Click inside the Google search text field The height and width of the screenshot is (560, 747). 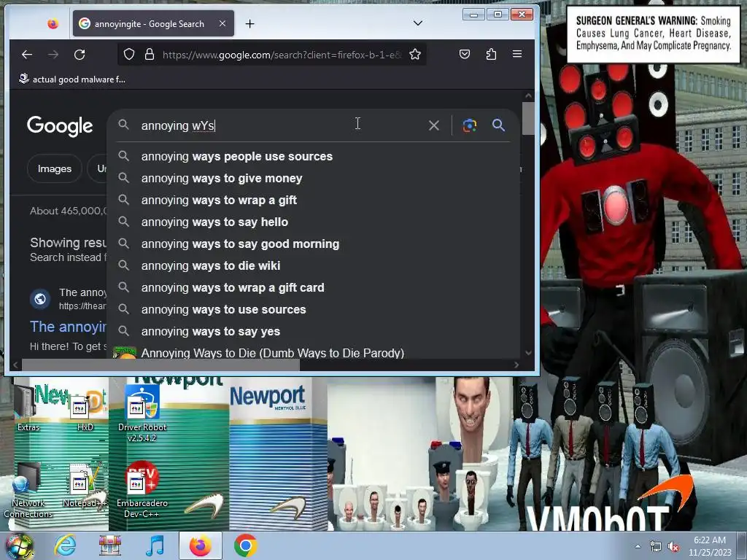click(x=281, y=125)
